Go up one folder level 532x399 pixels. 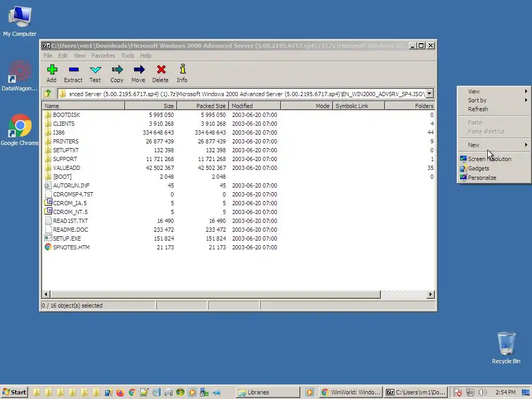point(48,94)
